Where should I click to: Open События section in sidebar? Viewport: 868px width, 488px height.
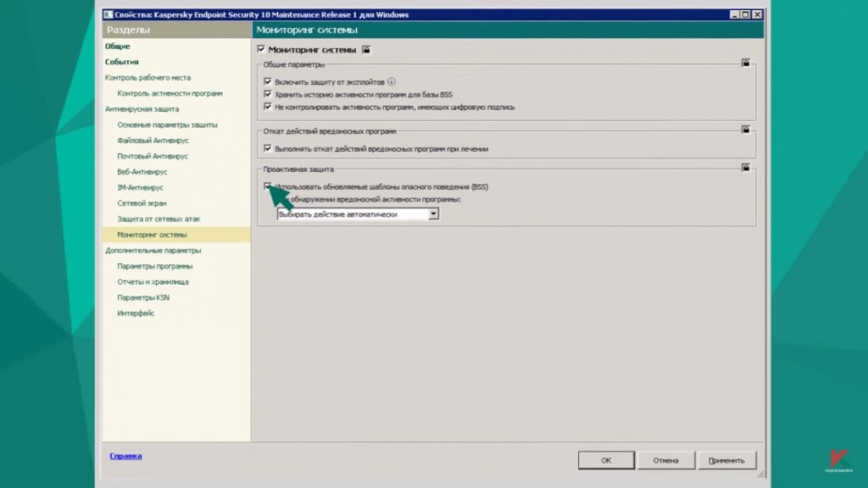122,62
